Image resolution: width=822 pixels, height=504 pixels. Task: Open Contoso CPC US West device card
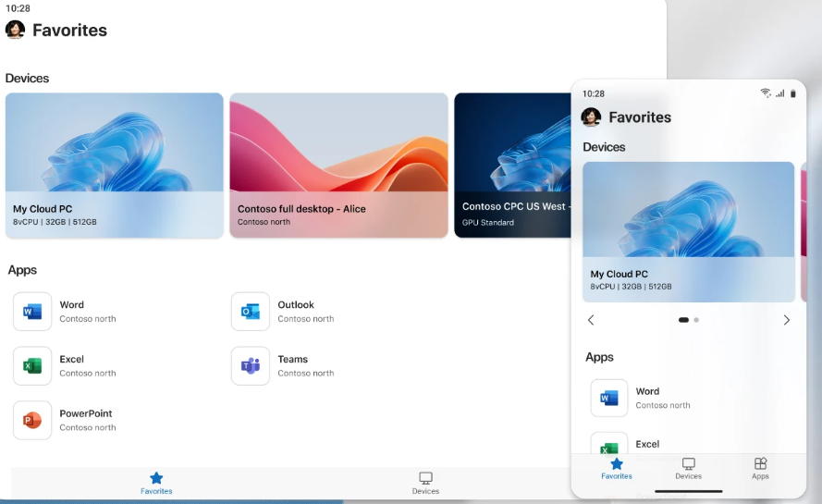point(512,166)
